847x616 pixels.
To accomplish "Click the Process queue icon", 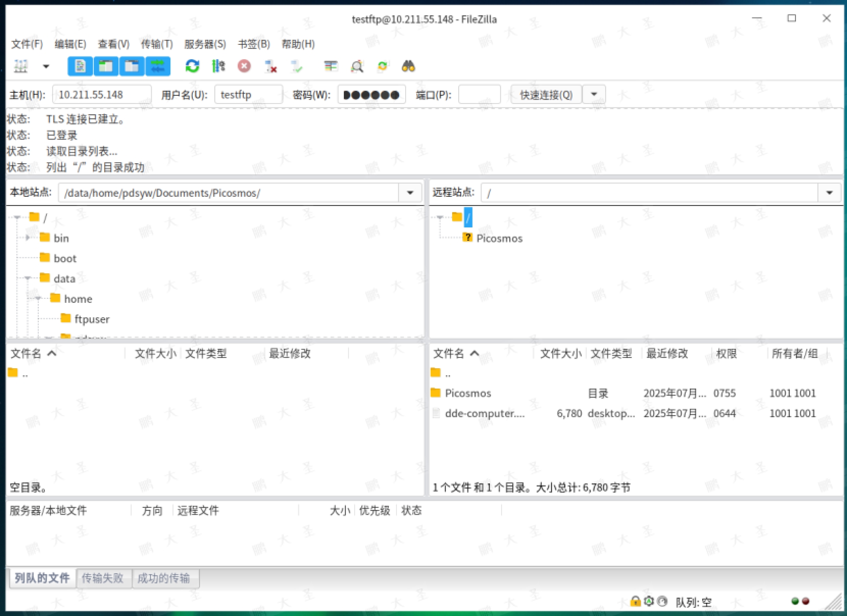I will 218,66.
